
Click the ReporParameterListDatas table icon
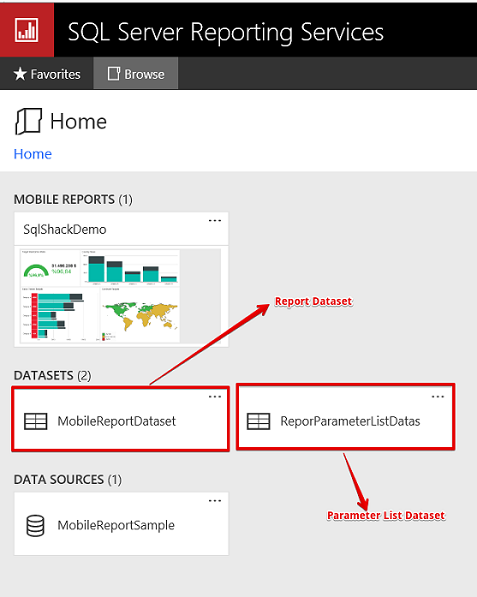coord(258,421)
